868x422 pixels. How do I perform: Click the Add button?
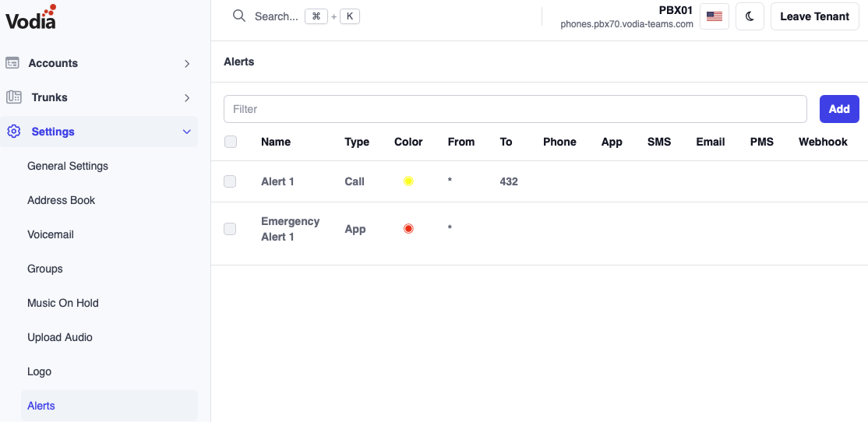[x=838, y=109]
